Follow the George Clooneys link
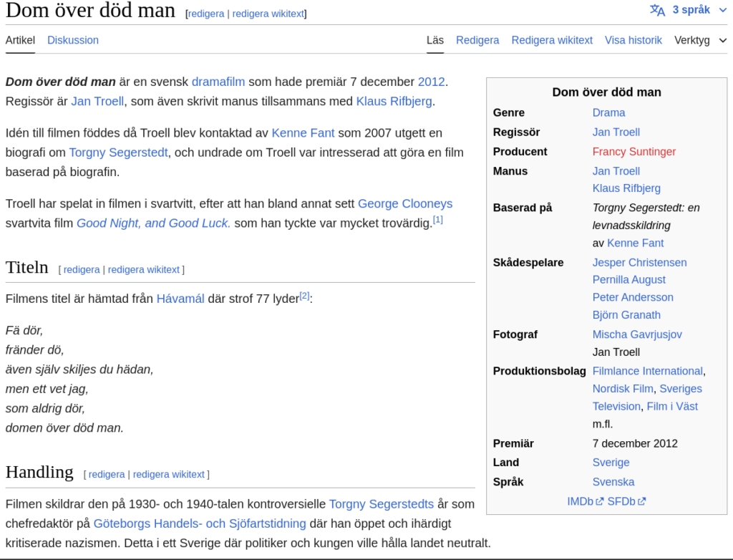This screenshot has height=560, width=733. [x=404, y=203]
